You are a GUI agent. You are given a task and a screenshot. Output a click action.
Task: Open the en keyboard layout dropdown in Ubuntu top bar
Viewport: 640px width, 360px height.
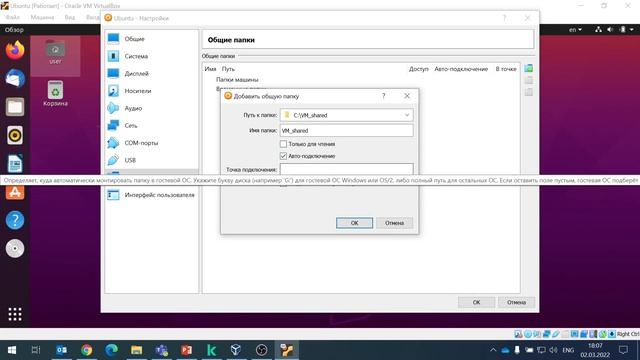click(575, 29)
